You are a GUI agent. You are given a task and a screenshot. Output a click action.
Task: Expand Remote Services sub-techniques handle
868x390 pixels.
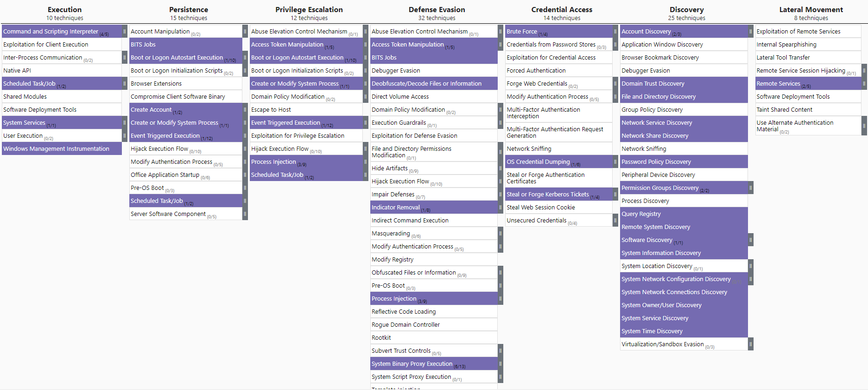tap(864, 83)
